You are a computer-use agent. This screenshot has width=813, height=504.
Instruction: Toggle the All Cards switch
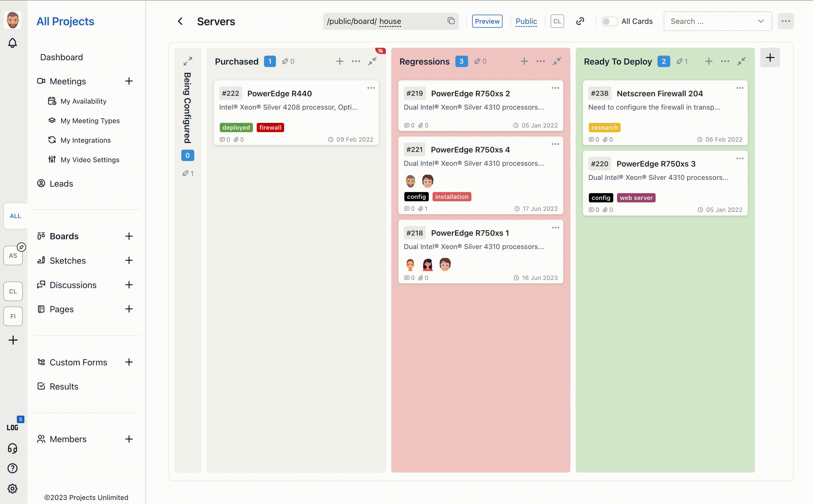tap(609, 21)
